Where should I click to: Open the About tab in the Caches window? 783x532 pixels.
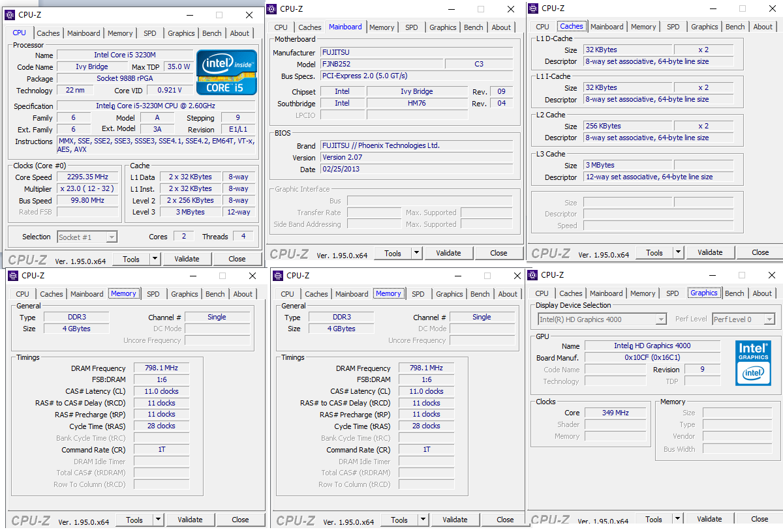point(763,27)
